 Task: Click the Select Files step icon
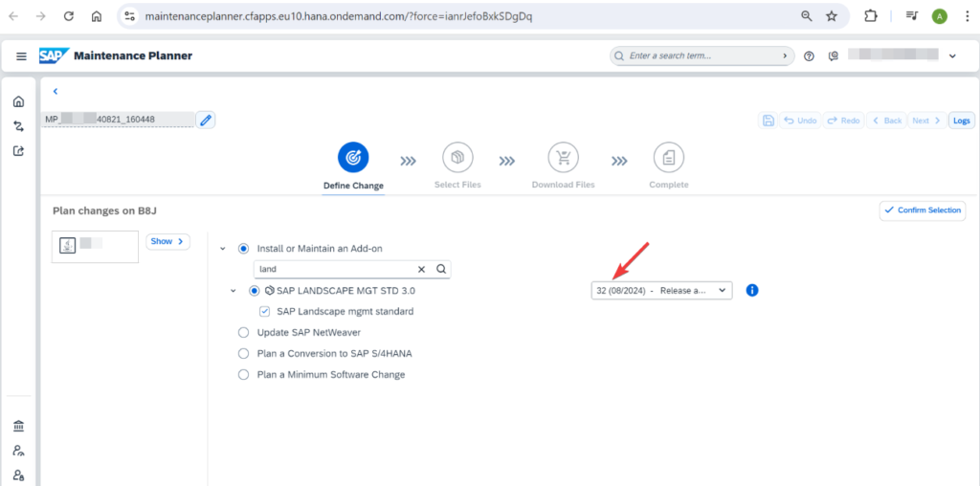click(457, 158)
